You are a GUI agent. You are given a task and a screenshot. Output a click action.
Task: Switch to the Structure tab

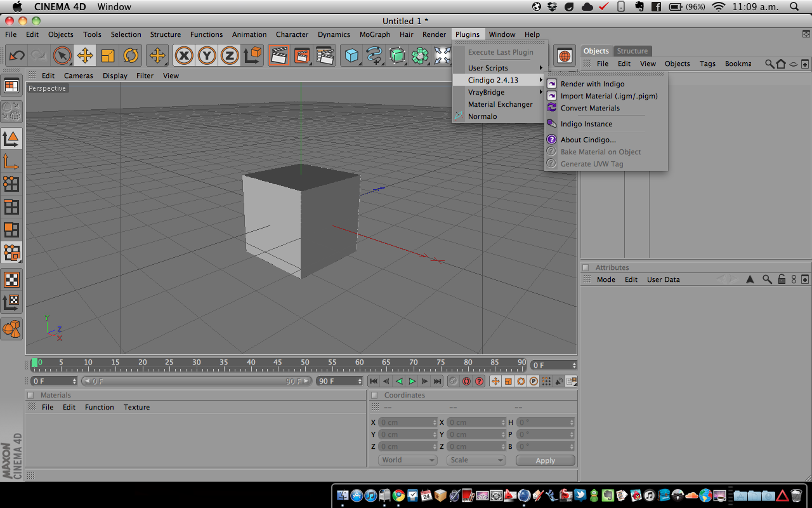click(632, 51)
